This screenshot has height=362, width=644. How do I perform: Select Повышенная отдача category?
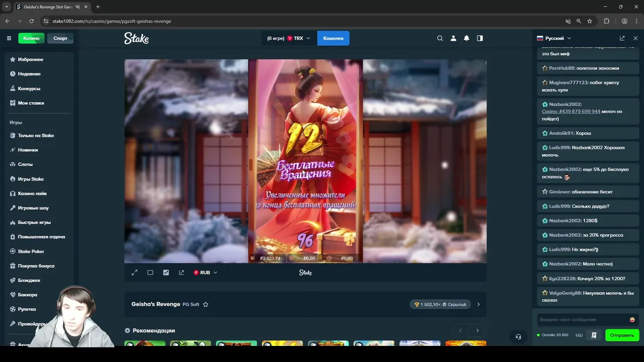(x=40, y=237)
